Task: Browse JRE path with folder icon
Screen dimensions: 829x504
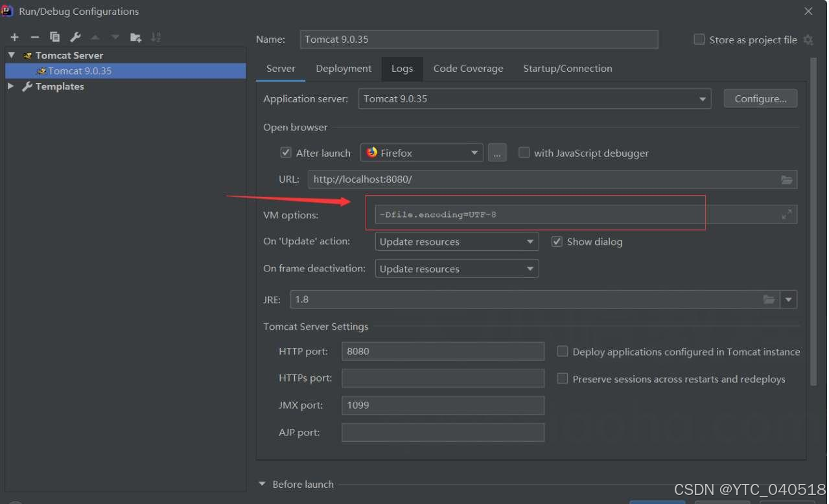Action: coord(769,299)
